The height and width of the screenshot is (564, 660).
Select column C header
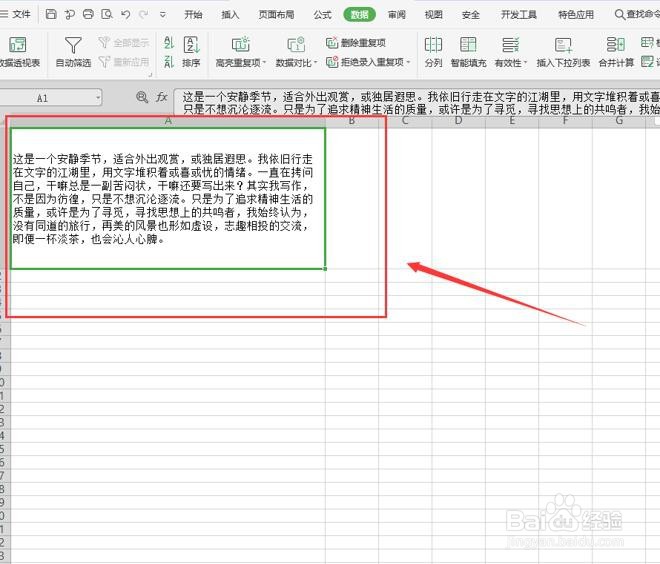(x=405, y=122)
